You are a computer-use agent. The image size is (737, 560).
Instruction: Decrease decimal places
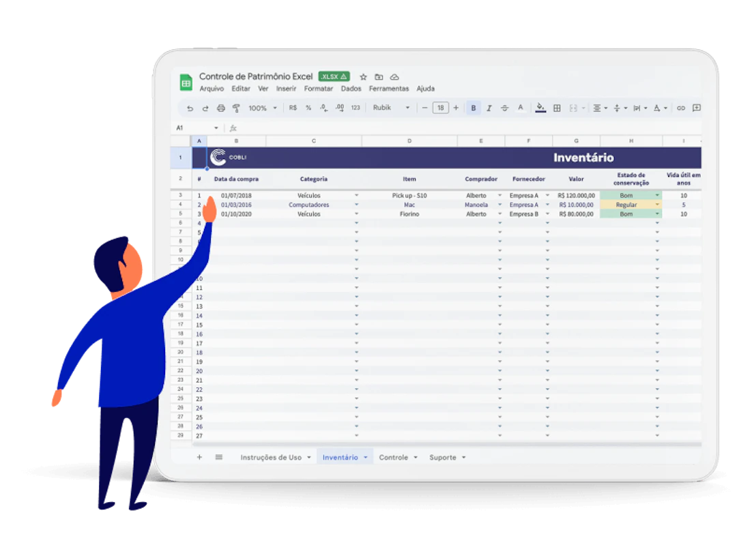click(324, 108)
